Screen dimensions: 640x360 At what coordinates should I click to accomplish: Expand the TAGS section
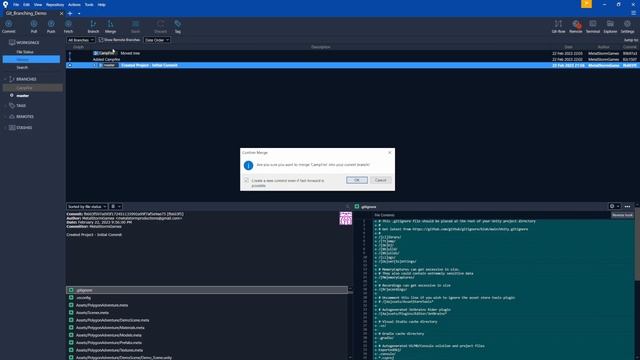coord(5,106)
